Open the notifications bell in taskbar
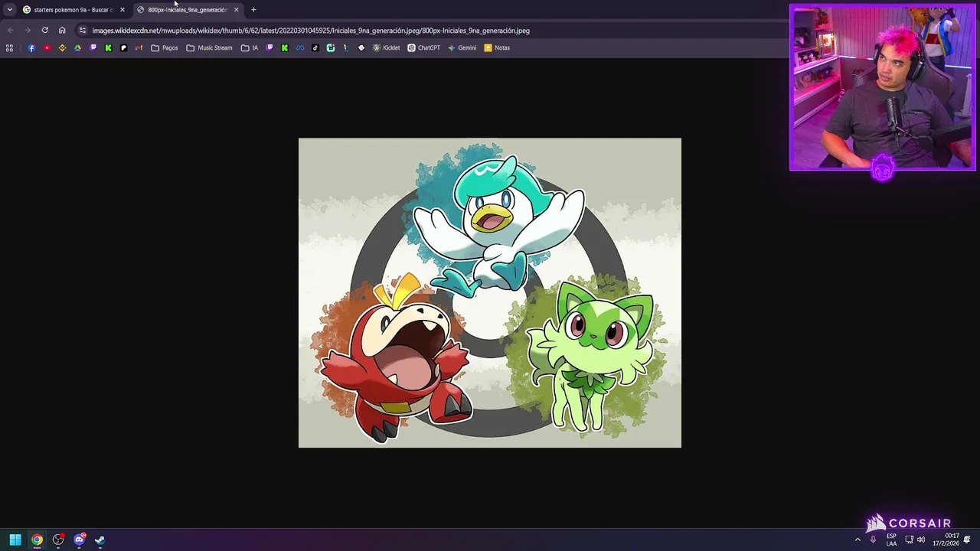 click(967, 540)
